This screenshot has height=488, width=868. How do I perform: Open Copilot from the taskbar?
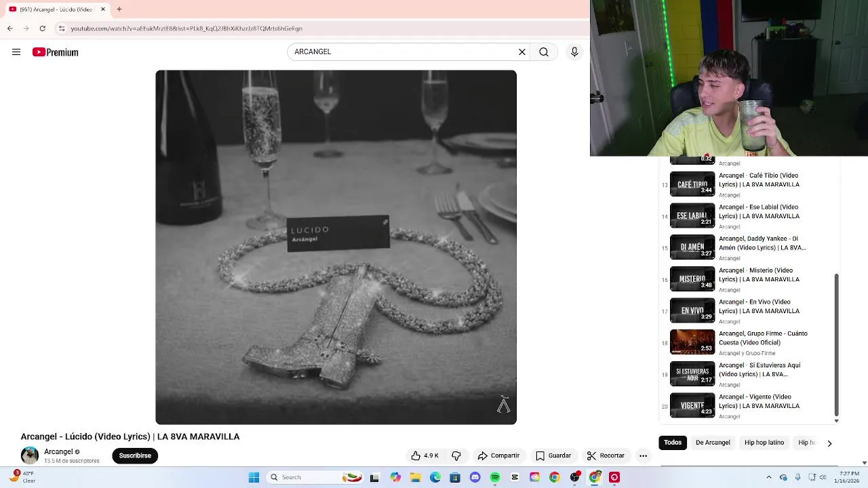click(x=395, y=477)
